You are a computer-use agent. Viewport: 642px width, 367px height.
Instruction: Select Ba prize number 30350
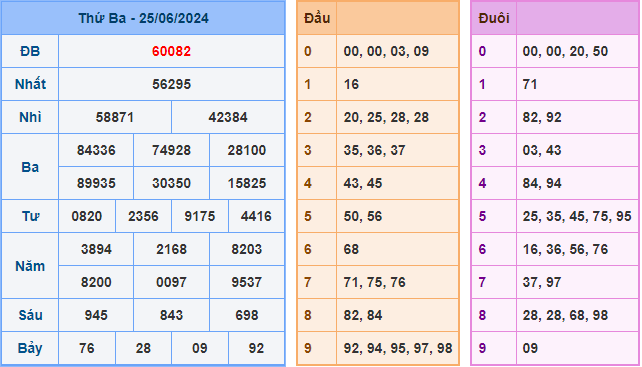click(x=172, y=183)
